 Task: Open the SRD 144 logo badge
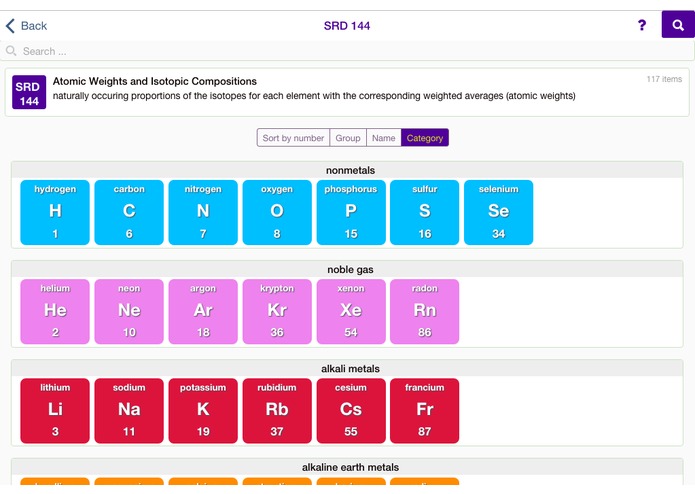[x=29, y=92]
